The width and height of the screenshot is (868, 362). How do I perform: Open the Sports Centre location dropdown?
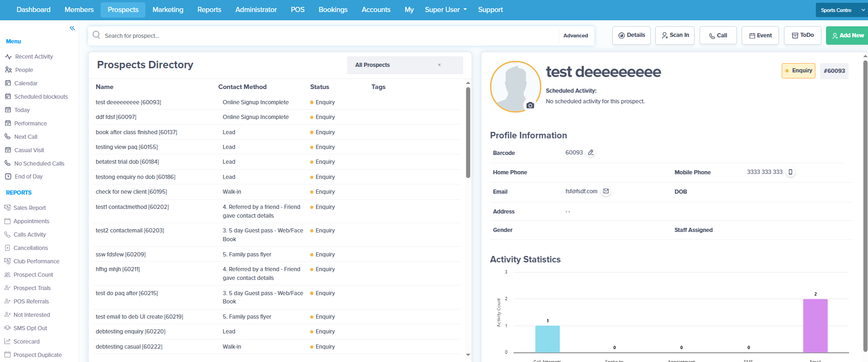point(842,10)
